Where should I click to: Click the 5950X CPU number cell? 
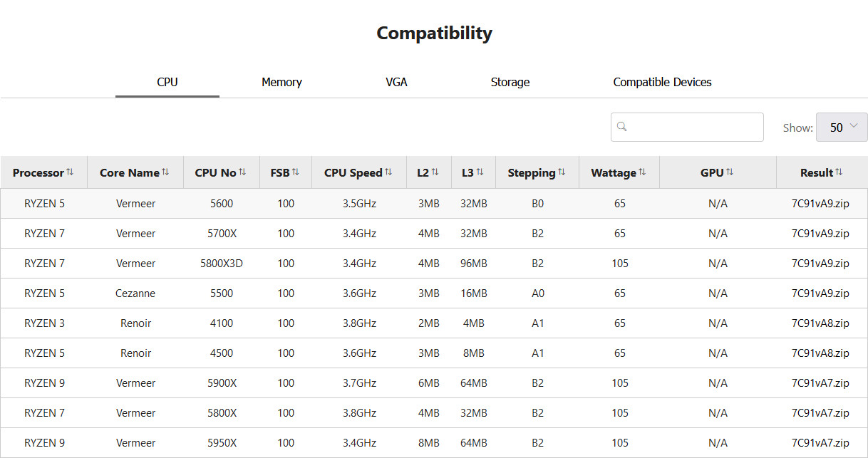(x=222, y=443)
